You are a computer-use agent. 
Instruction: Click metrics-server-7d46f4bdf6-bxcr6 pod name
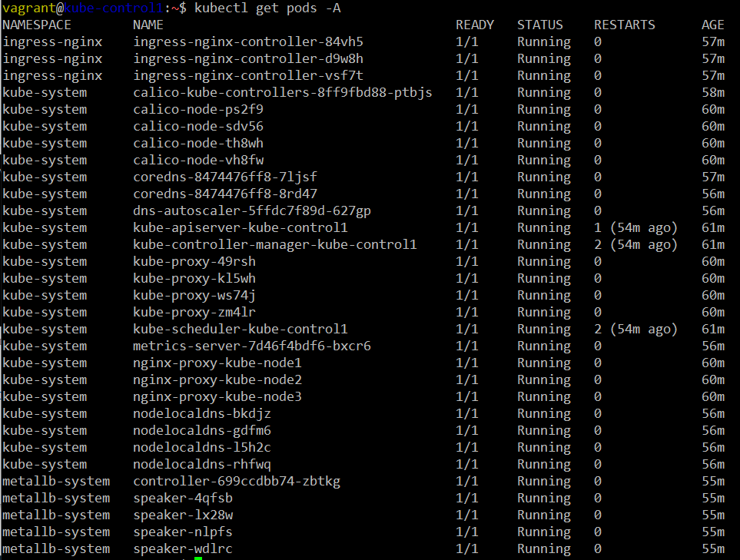click(x=252, y=346)
